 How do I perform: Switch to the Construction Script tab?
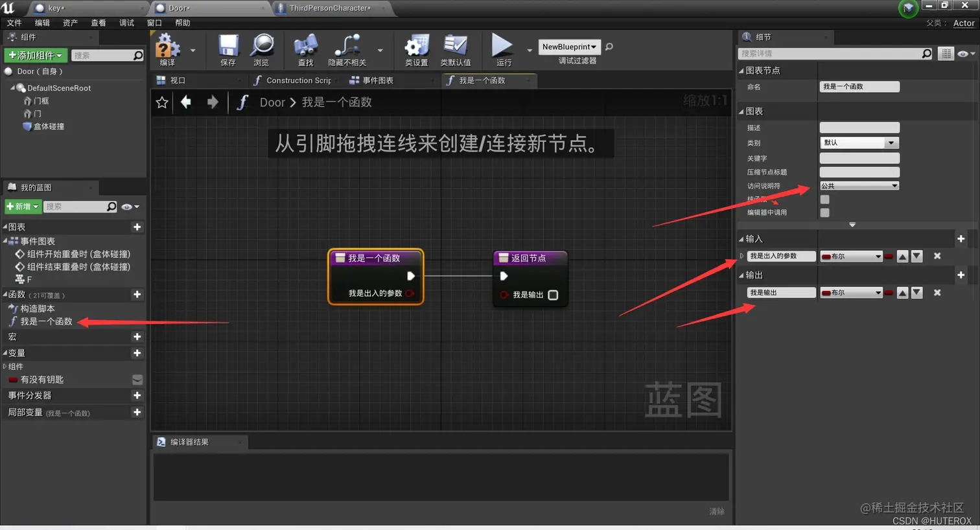(x=298, y=80)
